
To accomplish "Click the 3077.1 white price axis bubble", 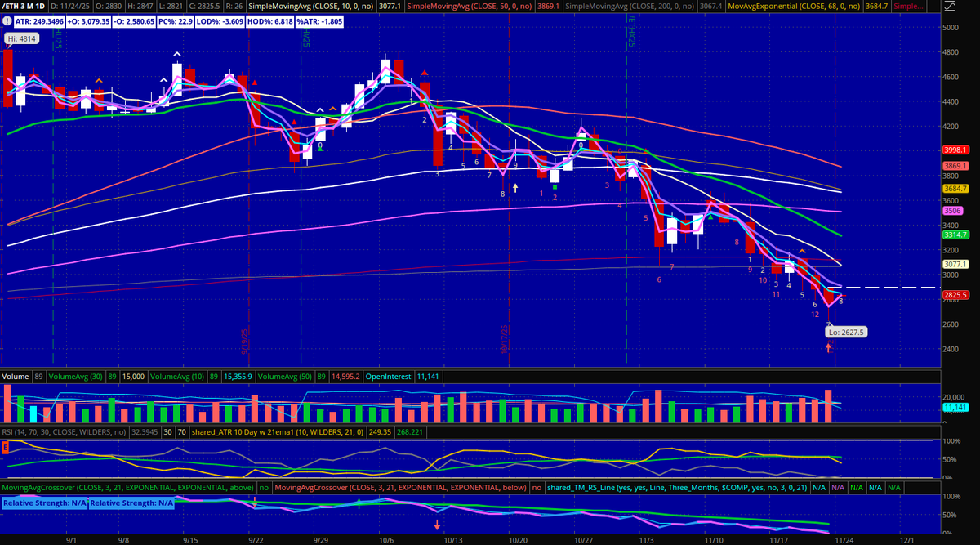I will (x=955, y=264).
